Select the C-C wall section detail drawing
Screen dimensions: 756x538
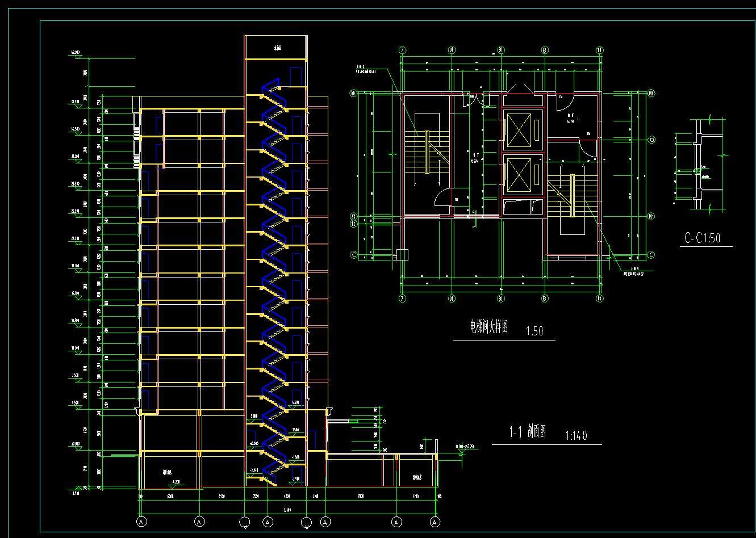(x=698, y=165)
